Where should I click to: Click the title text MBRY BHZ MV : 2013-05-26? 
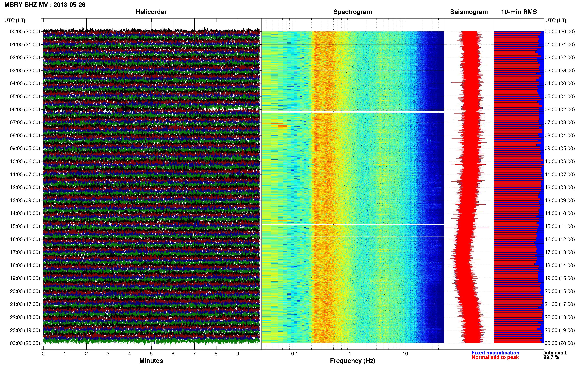[45, 5]
